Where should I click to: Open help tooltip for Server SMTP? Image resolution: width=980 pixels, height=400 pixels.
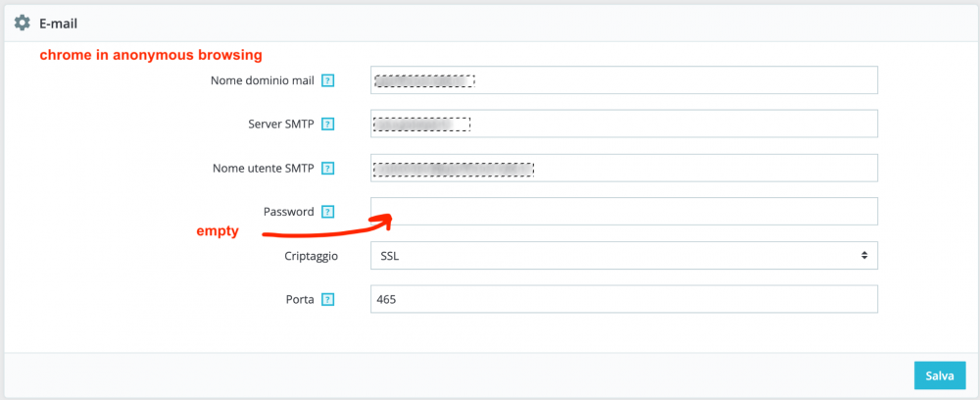327,125
